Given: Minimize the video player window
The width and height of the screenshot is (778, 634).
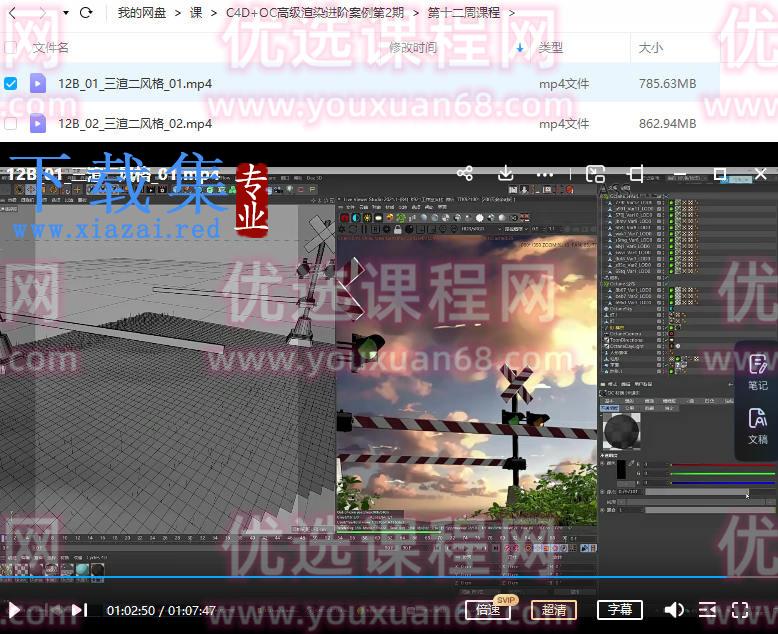Looking at the screenshot, I should click(681, 174).
